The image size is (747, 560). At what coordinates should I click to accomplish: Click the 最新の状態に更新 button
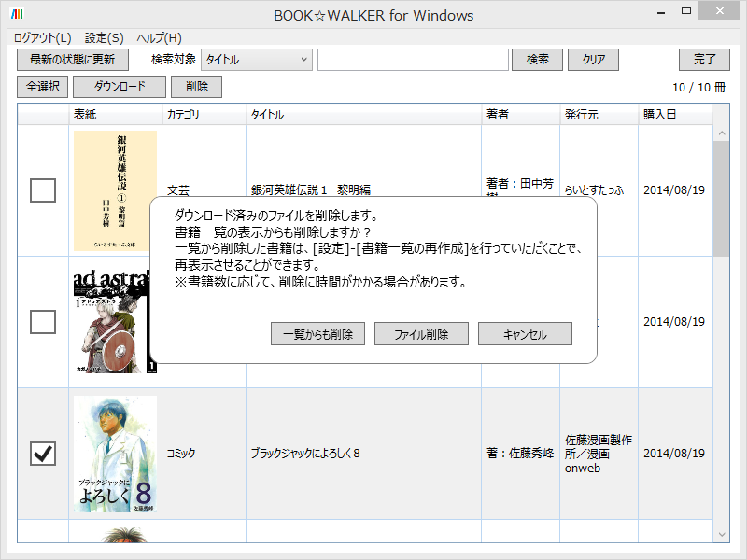pos(75,60)
